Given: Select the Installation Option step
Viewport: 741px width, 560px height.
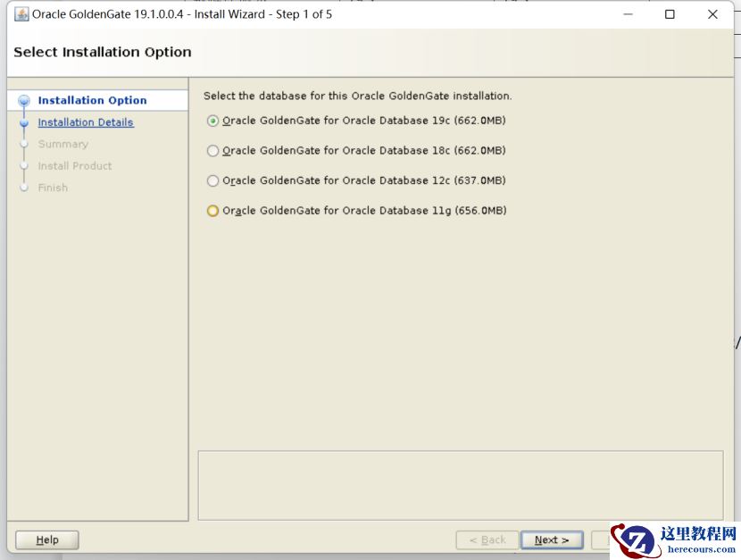Looking at the screenshot, I should tap(92, 100).
